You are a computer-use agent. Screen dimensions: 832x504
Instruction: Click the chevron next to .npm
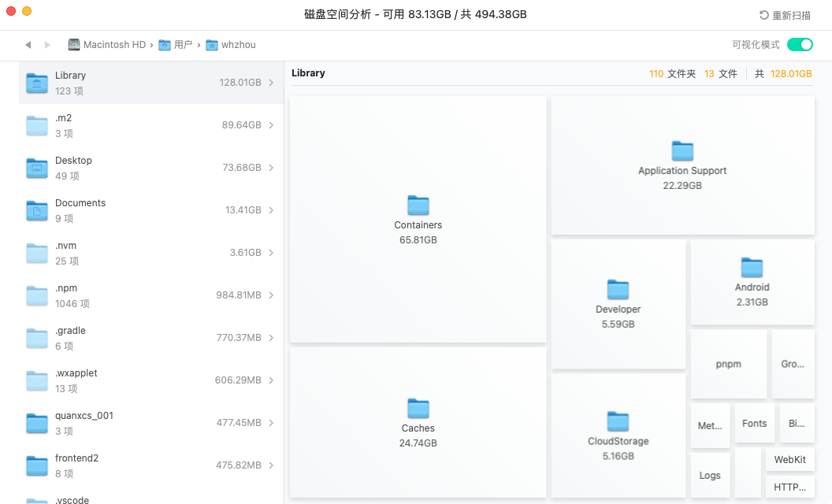271,295
